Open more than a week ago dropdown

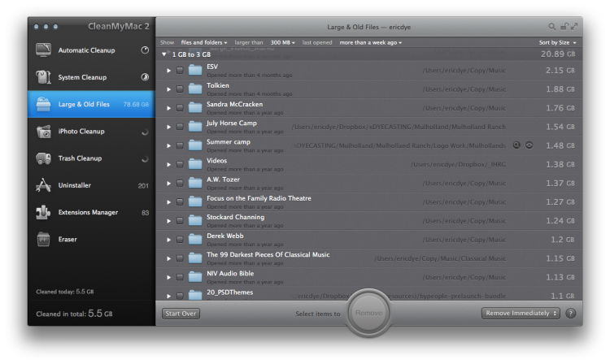(371, 42)
